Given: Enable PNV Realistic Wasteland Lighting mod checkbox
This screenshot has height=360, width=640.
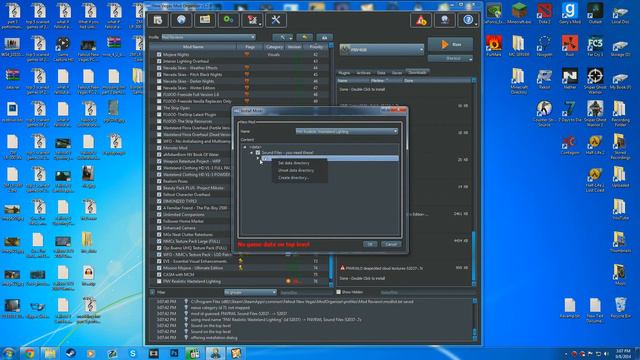Looking at the screenshot, I should click(x=159, y=281).
